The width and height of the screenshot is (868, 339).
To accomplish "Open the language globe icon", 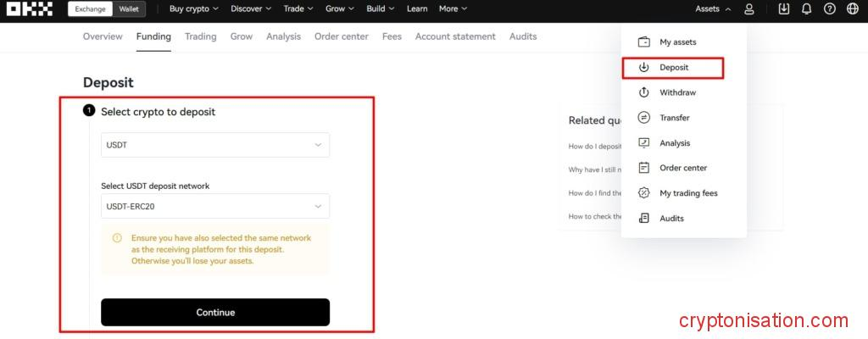I will [852, 9].
